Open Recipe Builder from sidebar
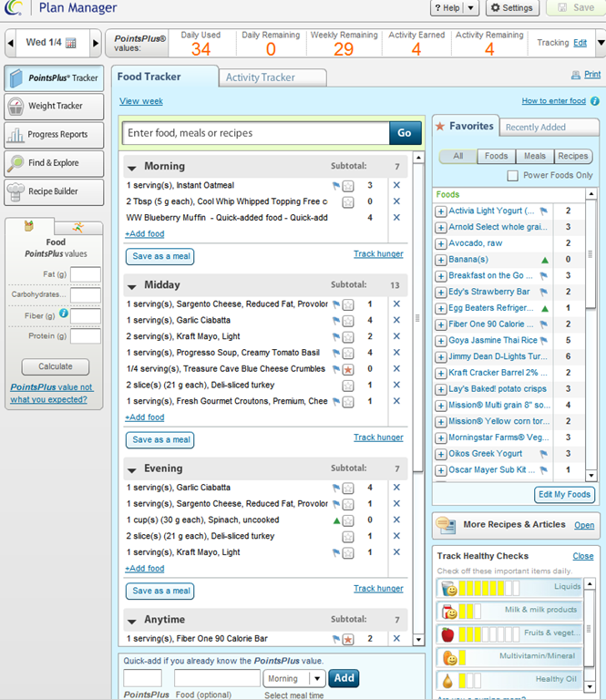The width and height of the screenshot is (606, 700). coord(54,192)
